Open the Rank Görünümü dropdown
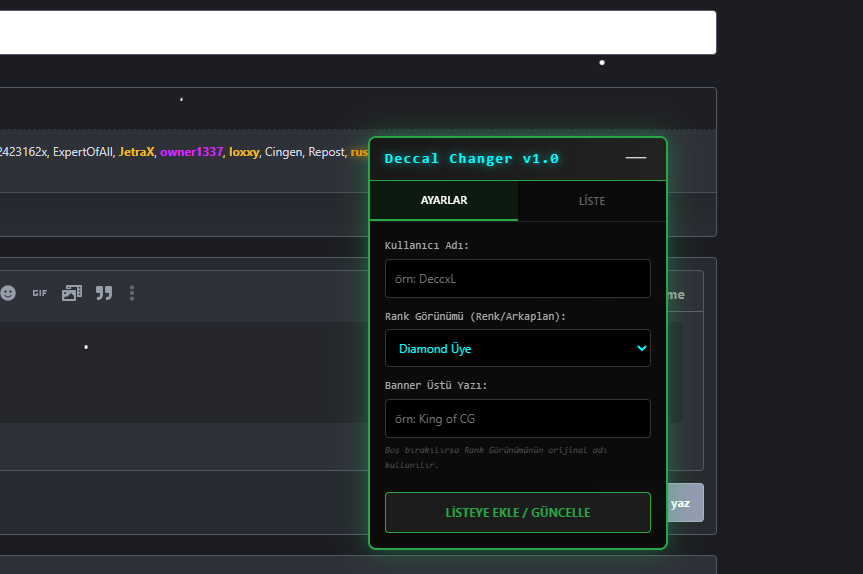 coord(517,348)
